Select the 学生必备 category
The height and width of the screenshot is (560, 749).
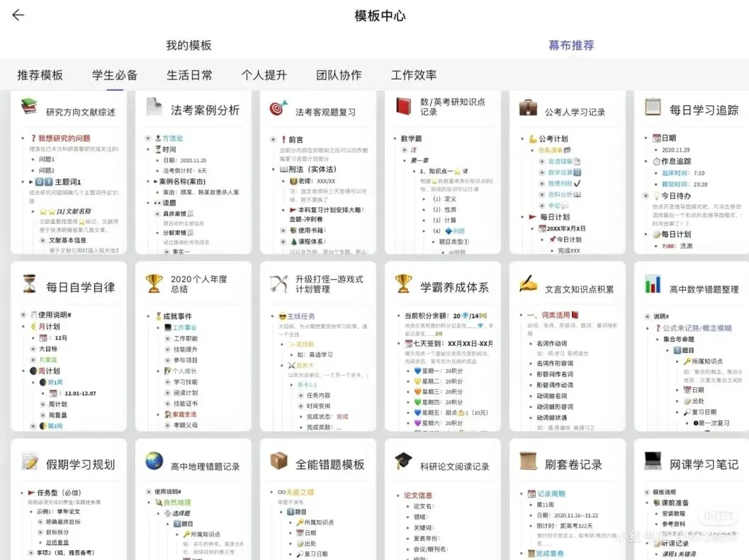[x=115, y=75]
